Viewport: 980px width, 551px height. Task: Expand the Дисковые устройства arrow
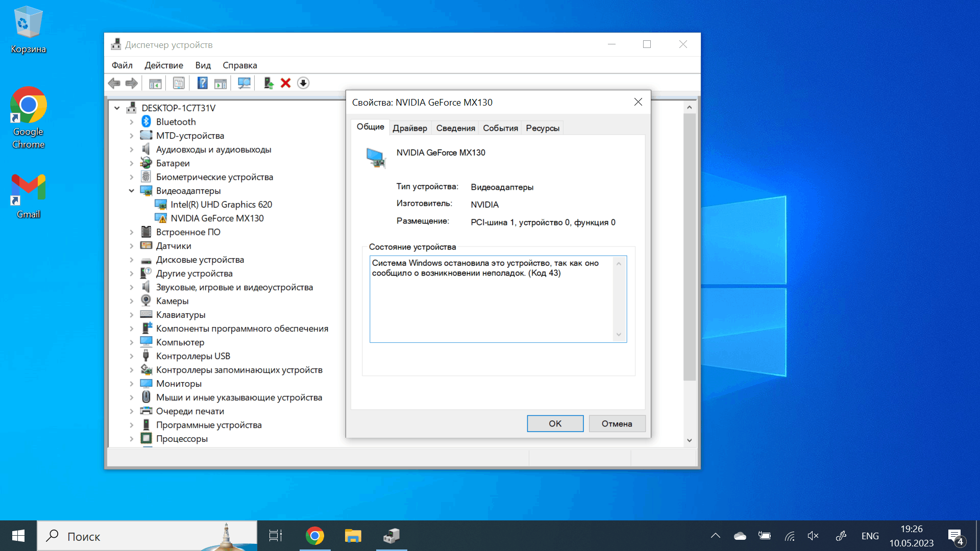tap(131, 260)
